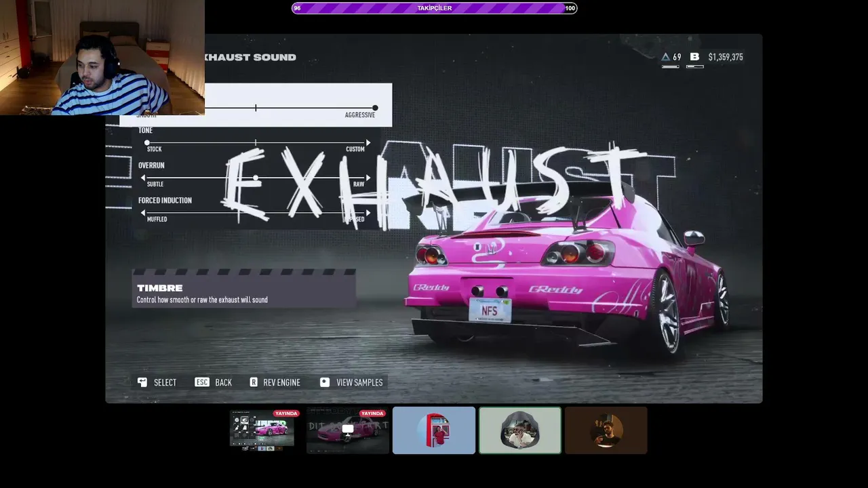Open the second live thumbnail with monitor icon

click(348, 430)
